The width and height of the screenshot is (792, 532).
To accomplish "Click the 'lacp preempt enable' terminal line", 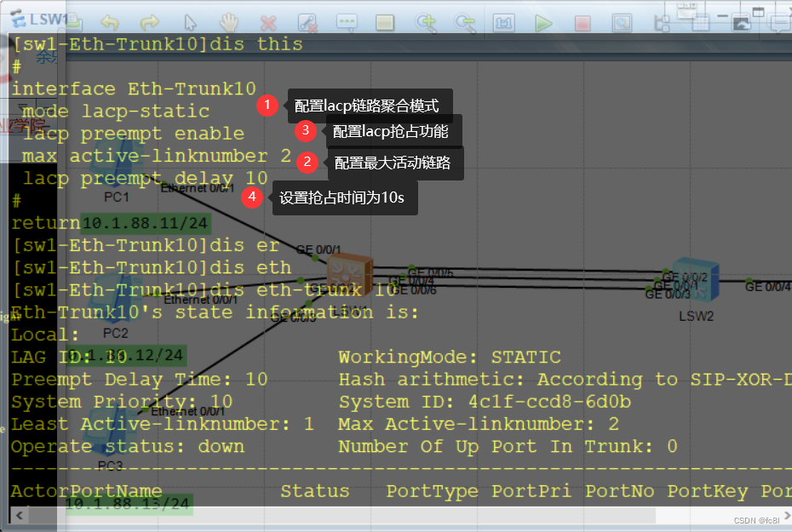I will pos(134,134).
